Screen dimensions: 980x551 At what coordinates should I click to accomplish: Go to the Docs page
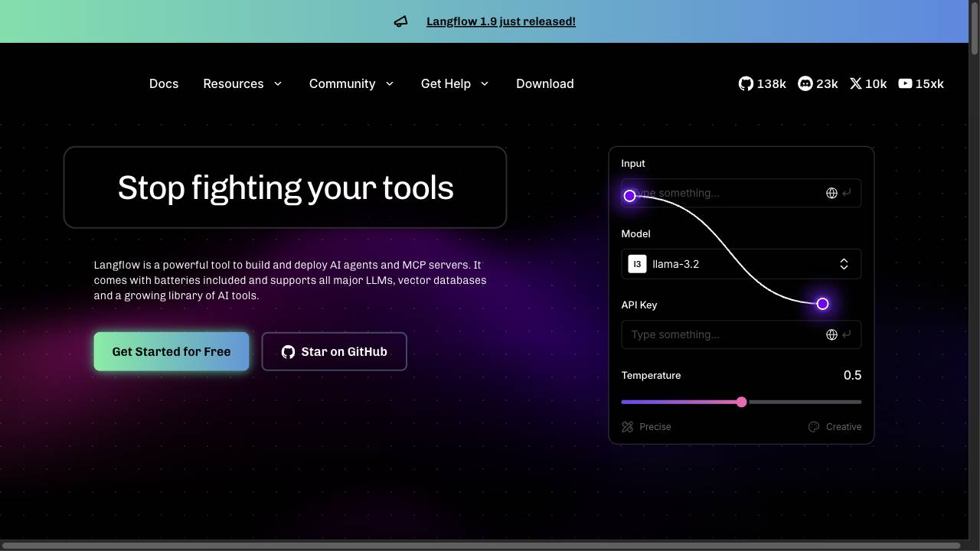pos(164,83)
